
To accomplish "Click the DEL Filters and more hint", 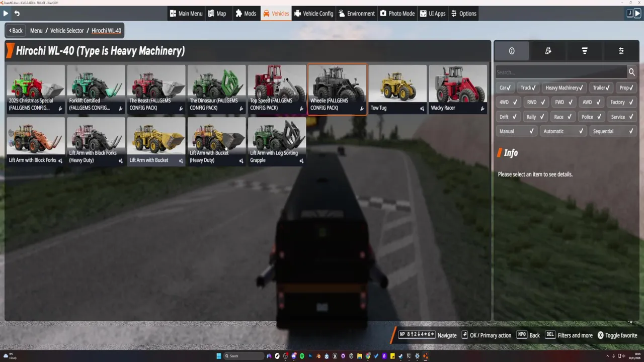I will [569, 335].
